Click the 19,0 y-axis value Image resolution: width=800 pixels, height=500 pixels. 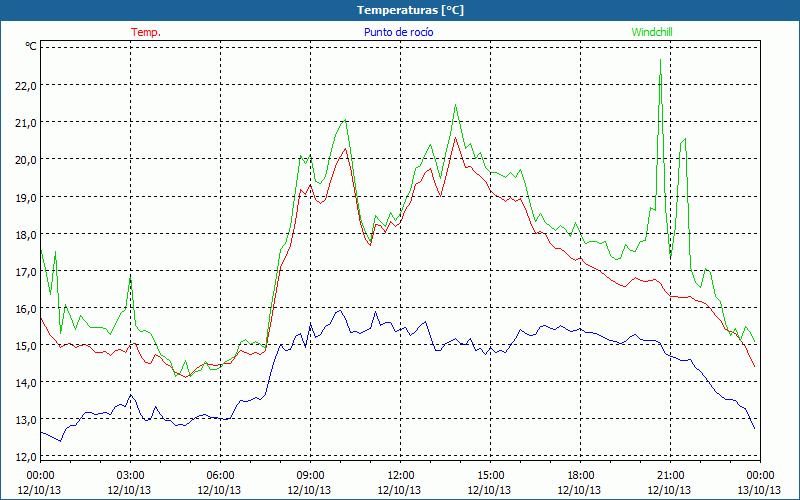26,197
